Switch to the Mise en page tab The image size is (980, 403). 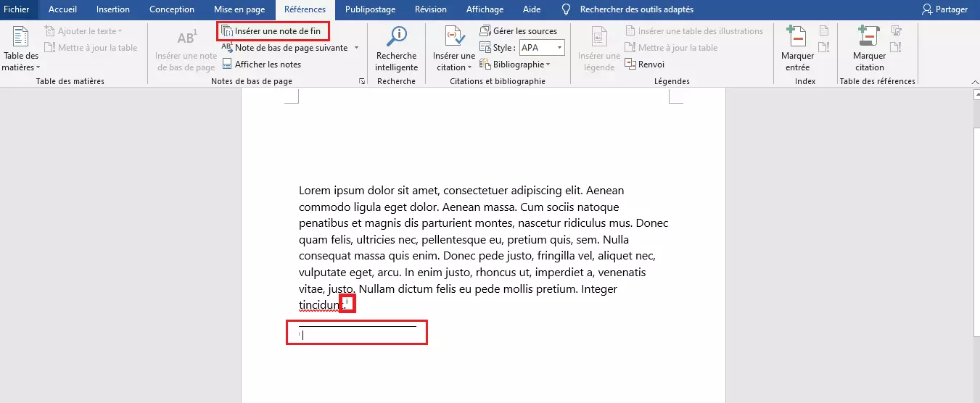pos(239,9)
